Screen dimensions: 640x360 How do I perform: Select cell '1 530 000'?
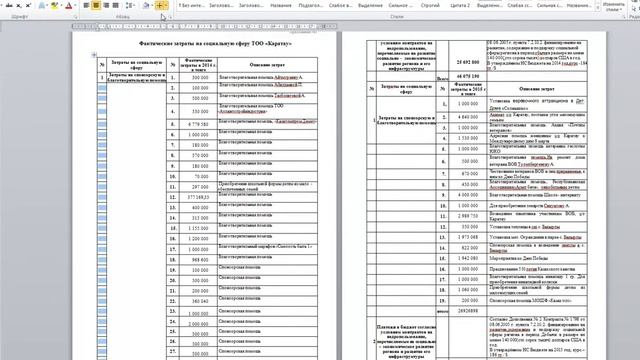point(468,138)
